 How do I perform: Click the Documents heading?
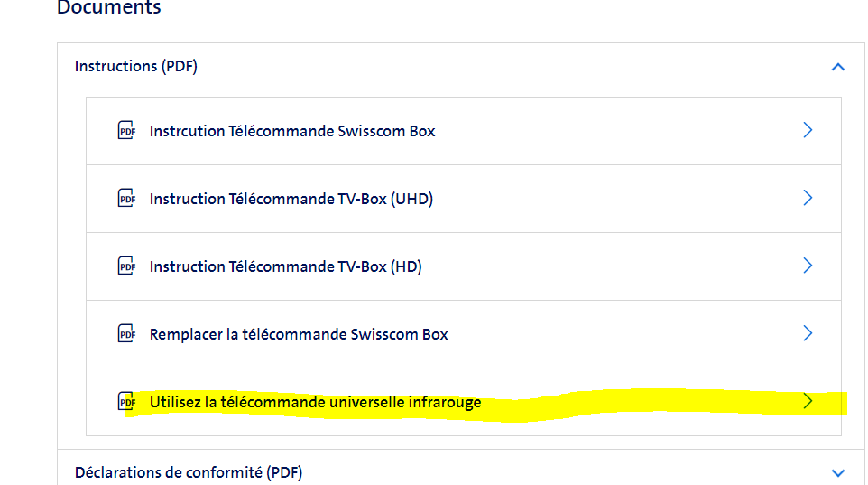(x=109, y=8)
